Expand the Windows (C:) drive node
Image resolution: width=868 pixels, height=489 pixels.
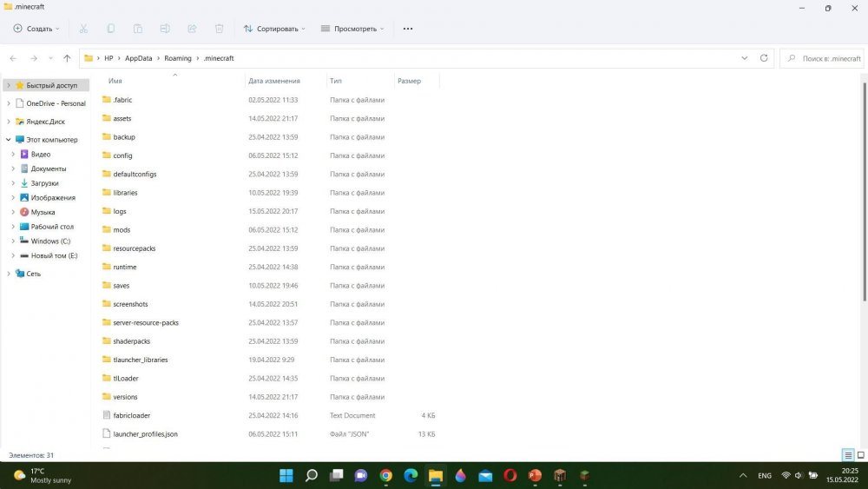coord(13,241)
